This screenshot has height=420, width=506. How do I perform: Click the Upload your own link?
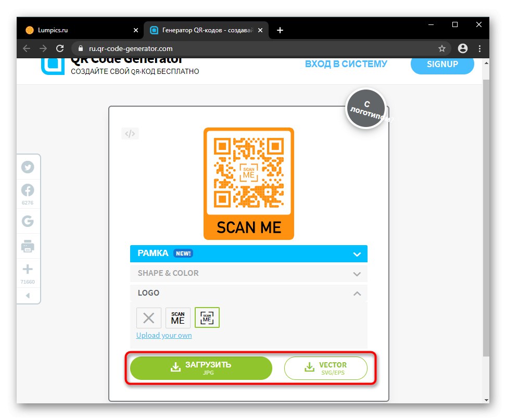[164, 336]
